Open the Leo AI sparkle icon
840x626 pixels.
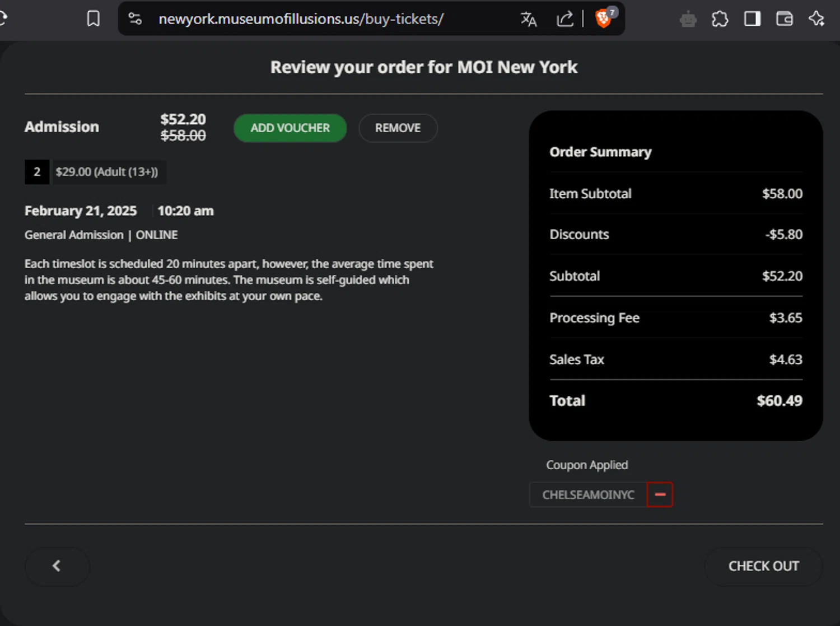(x=816, y=19)
